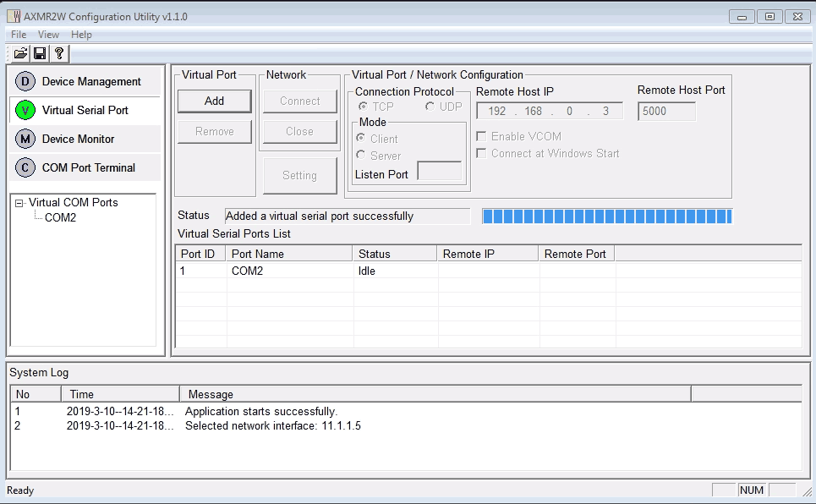816x504 pixels.
Task: Select the M Device Monitor icon
Action: 25,139
